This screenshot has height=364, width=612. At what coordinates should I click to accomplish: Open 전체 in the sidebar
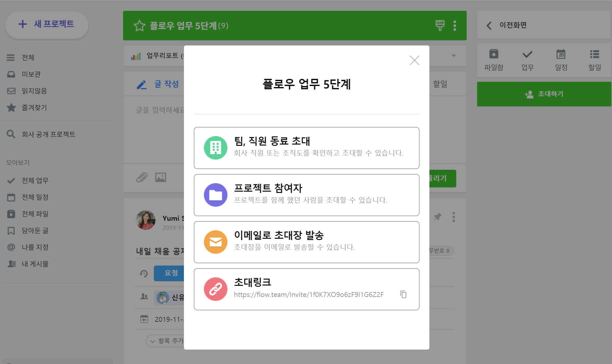pyautogui.click(x=28, y=58)
